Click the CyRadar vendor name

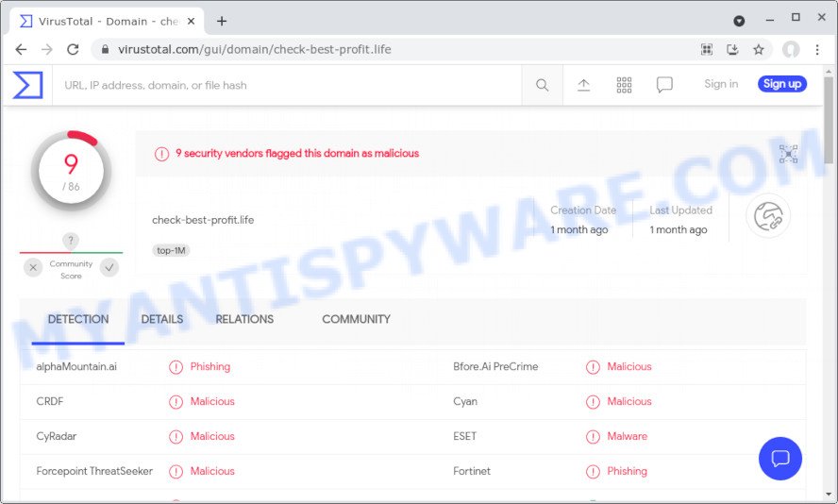coord(56,436)
